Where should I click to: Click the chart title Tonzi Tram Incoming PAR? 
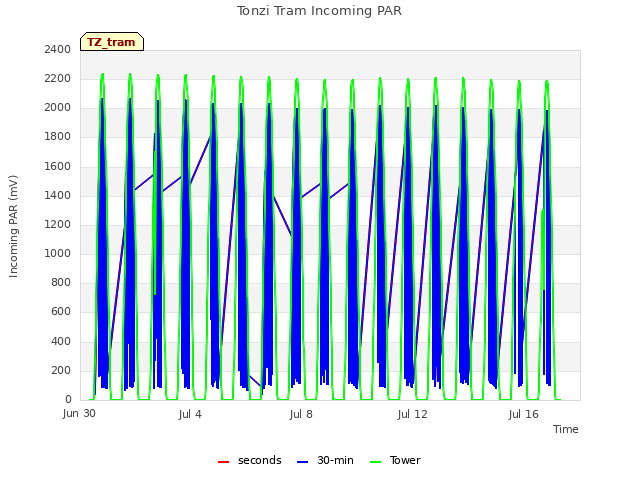319,11
